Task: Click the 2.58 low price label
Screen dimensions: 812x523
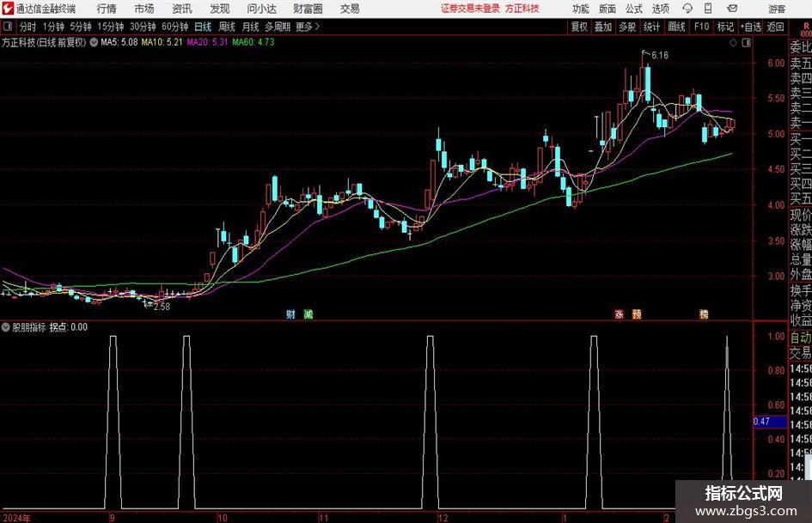Action: (x=162, y=307)
